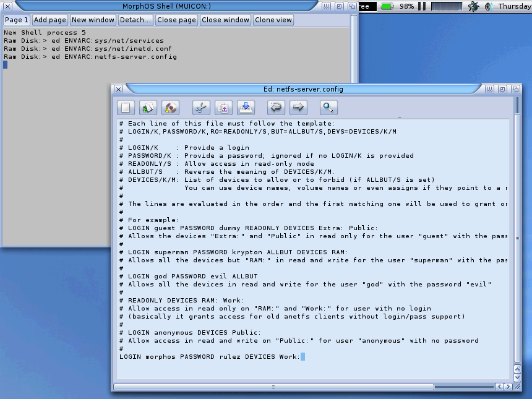The width and height of the screenshot is (532, 399).
Task: Click the New document icon in Ed toolbar
Action: click(x=126, y=108)
